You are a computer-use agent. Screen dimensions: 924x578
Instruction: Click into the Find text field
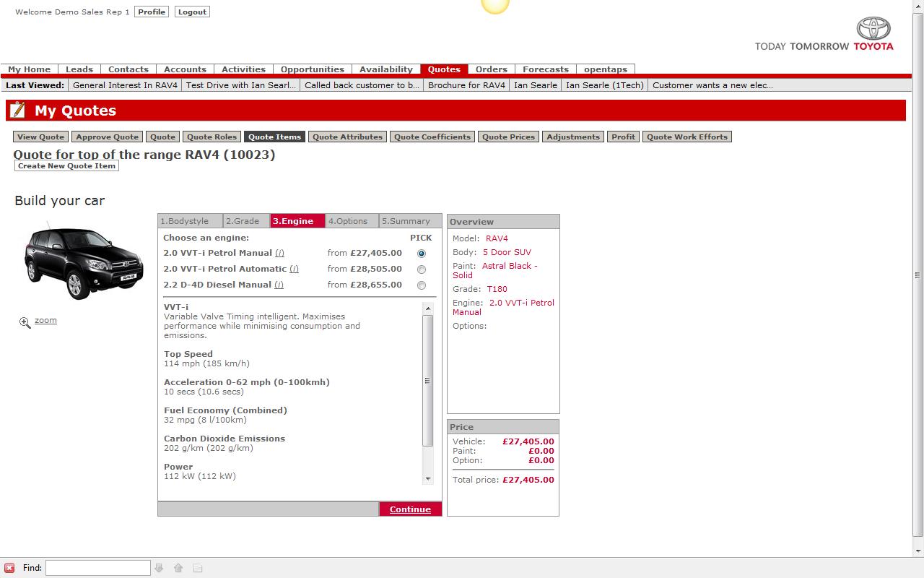pyautogui.click(x=98, y=568)
